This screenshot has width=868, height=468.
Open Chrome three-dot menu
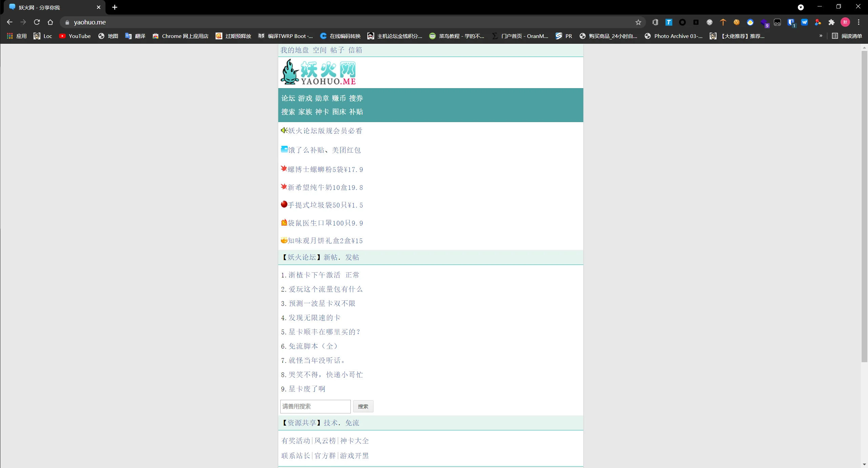859,22
